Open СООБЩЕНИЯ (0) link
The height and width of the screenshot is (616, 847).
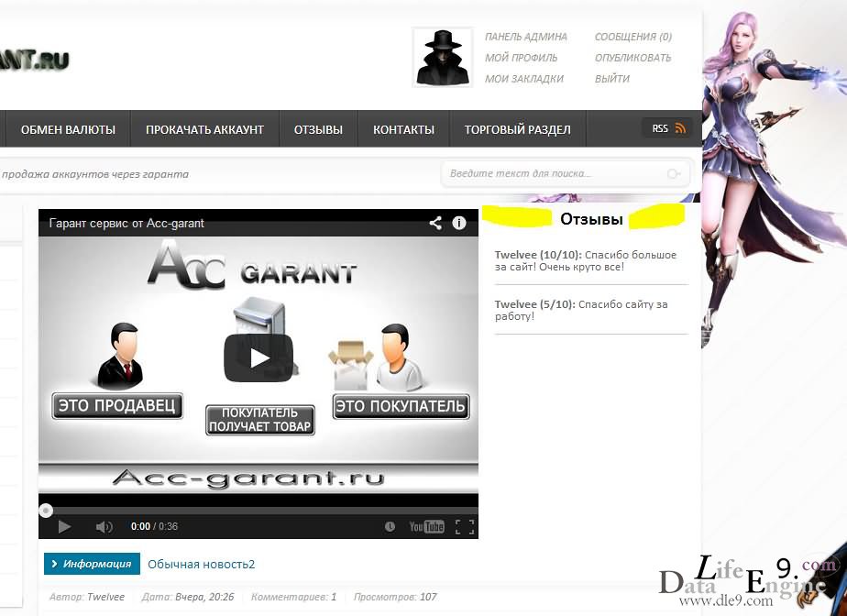(633, 37)
